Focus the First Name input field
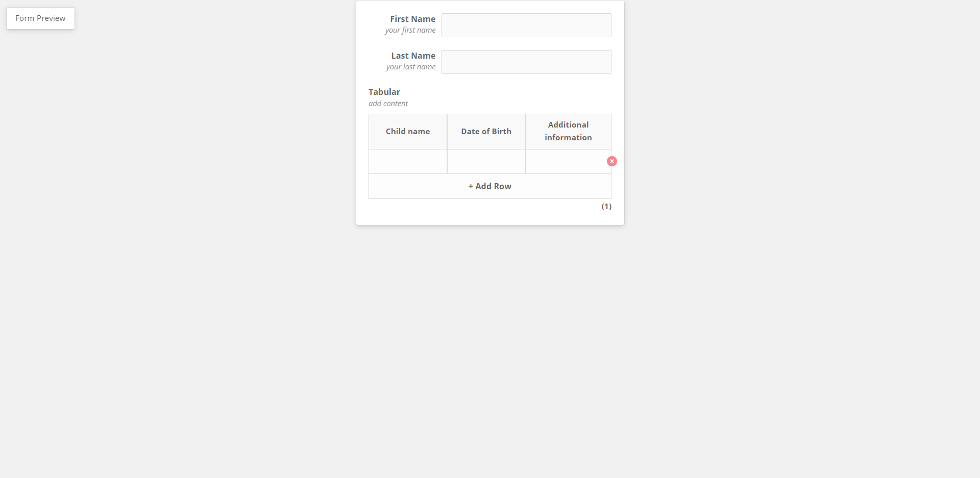Viewport: 980px width, 478px height. click(x=526, y=26)
